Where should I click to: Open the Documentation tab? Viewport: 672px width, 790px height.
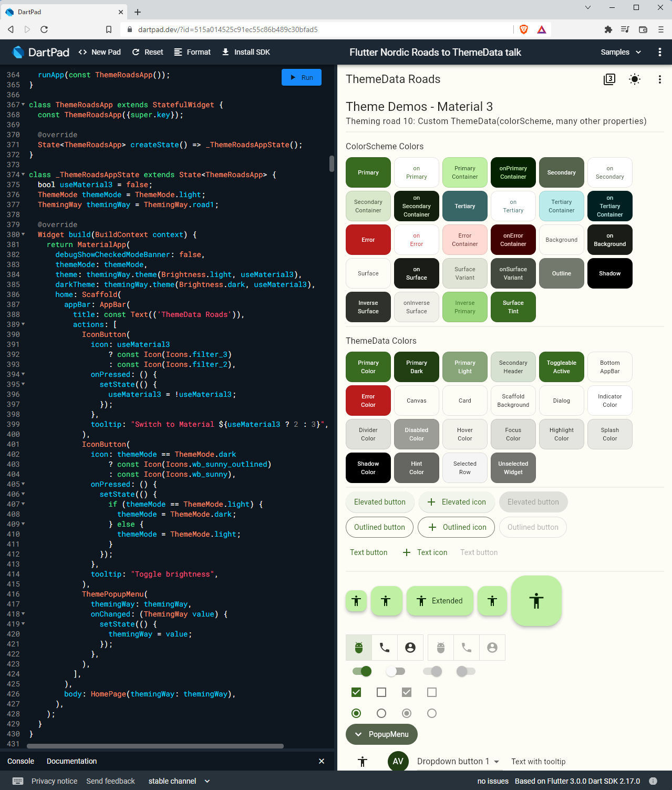tap(71, 761)
